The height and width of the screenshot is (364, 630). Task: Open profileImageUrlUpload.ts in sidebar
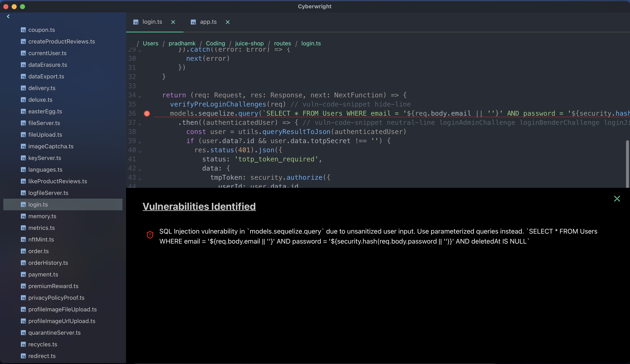[62, 321]
